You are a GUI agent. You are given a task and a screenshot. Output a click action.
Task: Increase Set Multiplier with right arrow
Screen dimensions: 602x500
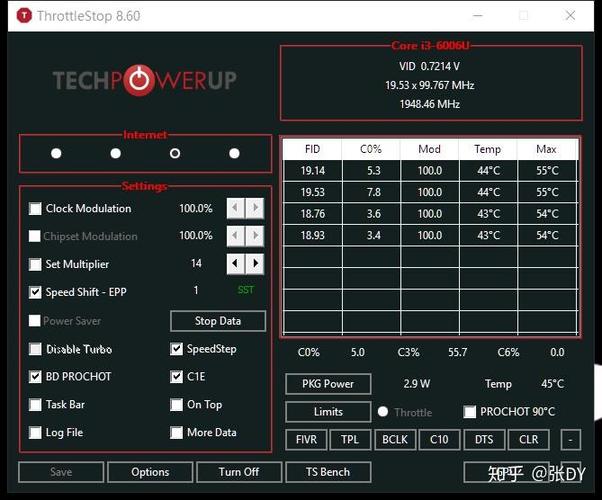click(255, 264)
